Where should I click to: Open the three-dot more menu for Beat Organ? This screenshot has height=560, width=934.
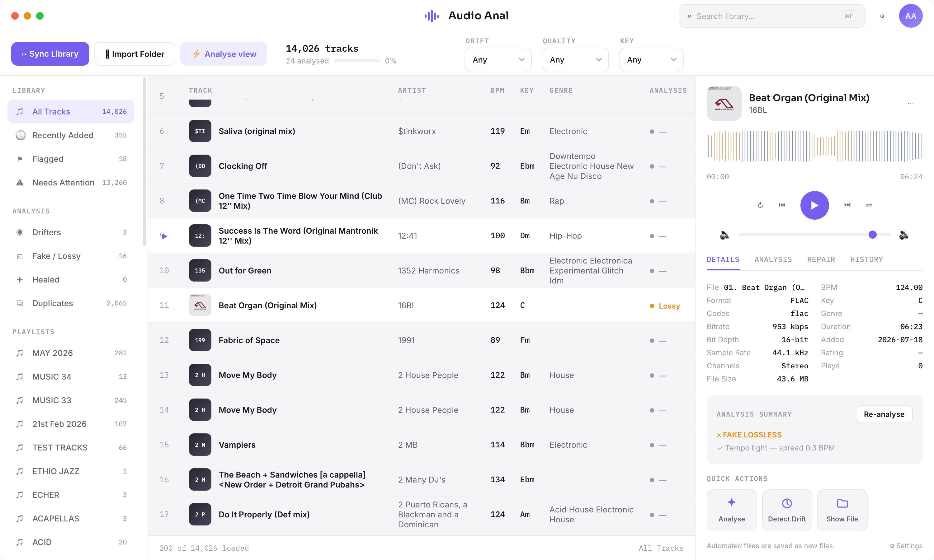(911, 103)
